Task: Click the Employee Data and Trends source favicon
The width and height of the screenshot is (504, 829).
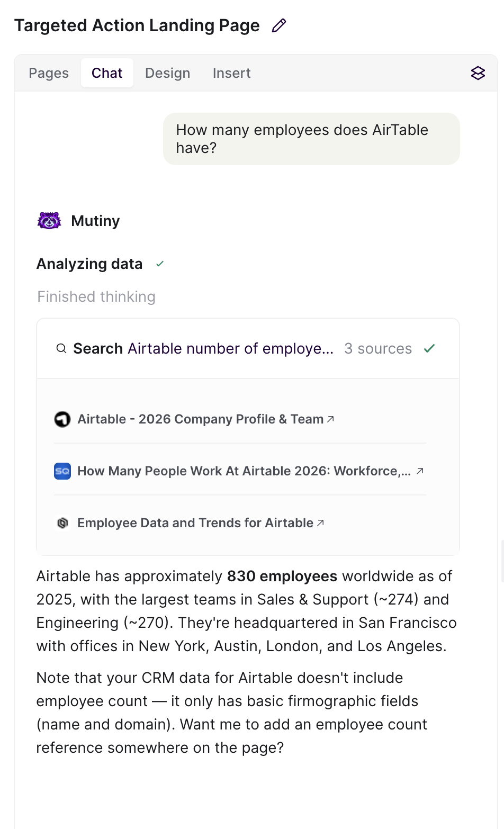Action: (x=62, y=523)
